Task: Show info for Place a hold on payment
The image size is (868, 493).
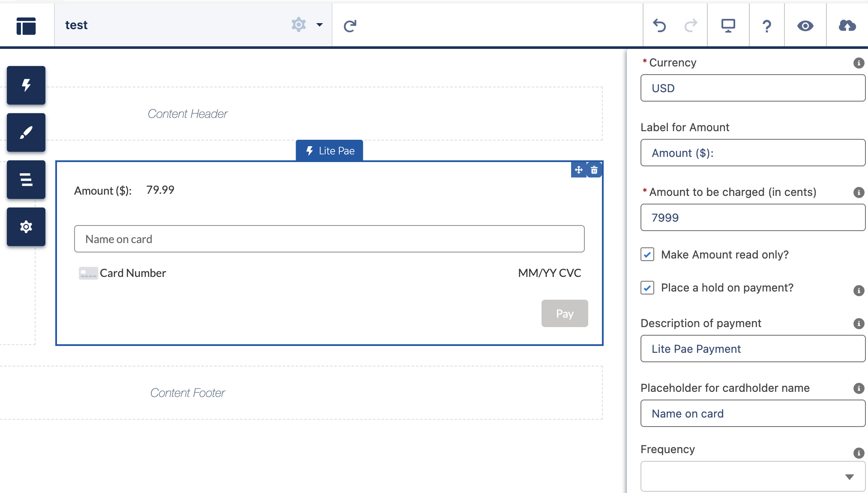Action: (x=859, y=291)
